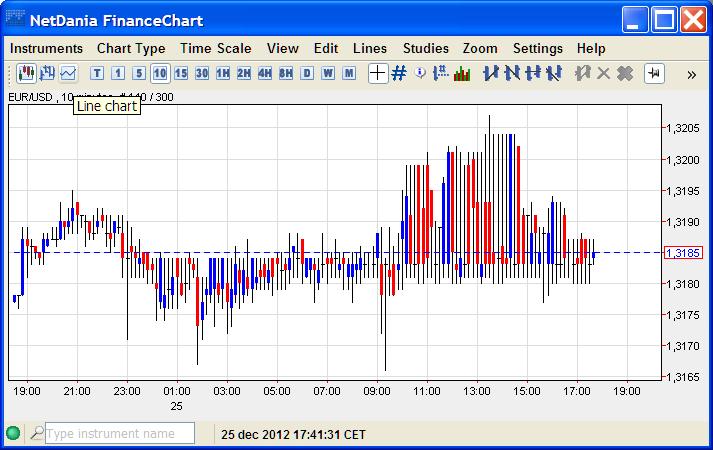Viewport: 713px width, 450px height.
Task: Click the gray X delete line icon
Action: point(603,73)
